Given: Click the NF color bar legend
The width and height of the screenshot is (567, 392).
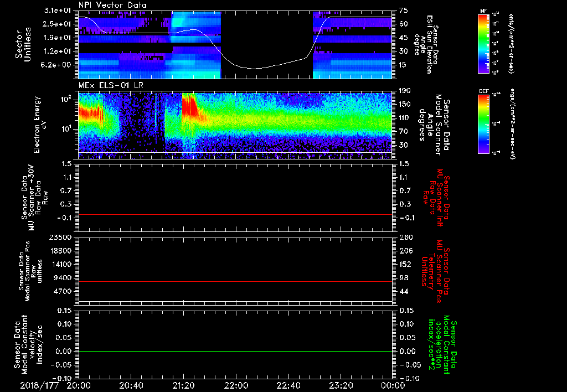Looking at the screenshot, I should (x=484, y=44).
